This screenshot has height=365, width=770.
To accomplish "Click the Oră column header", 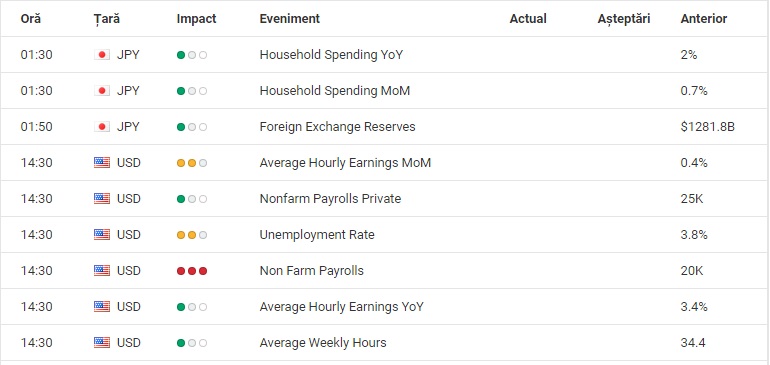I will (x=30, y=19).
